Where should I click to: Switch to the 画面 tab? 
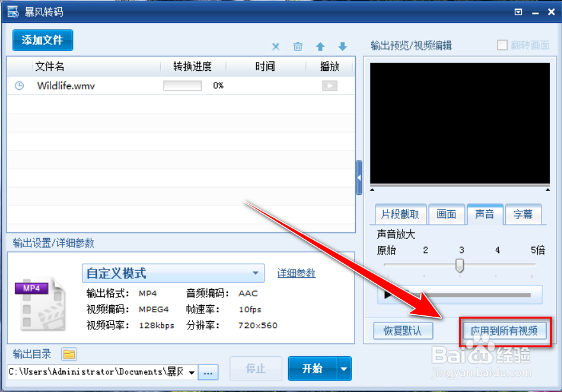coord(446,215)
